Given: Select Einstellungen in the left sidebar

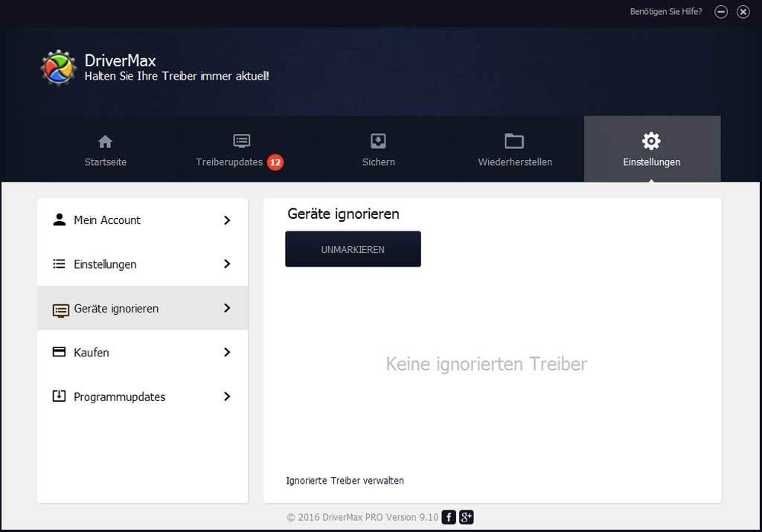Looking at the screenshot, I should [142, 264].
